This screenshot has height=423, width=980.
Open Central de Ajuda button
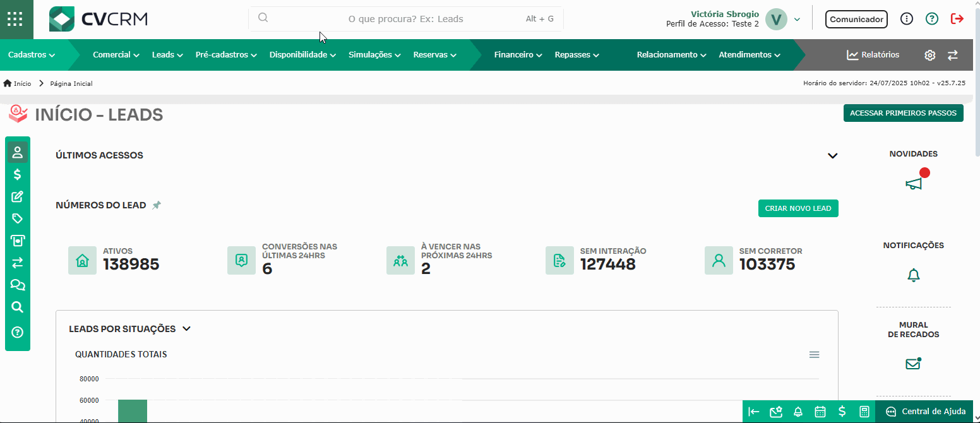[924, 412]
